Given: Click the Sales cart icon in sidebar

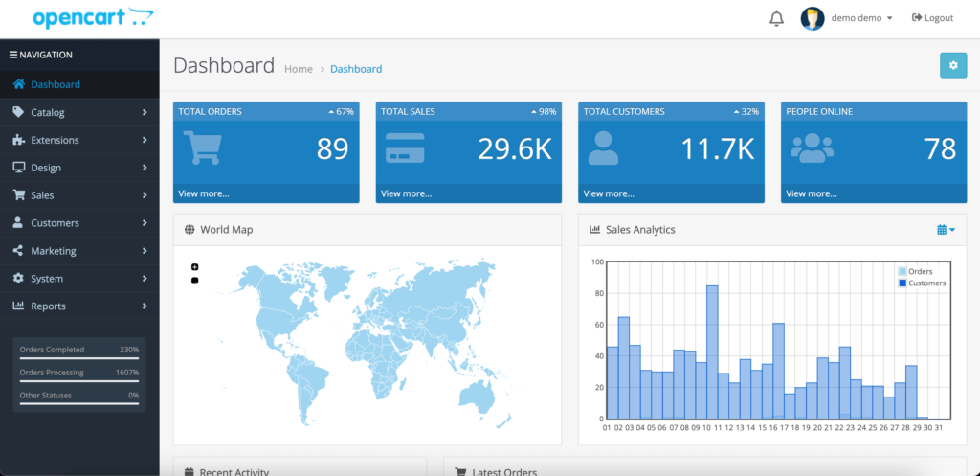Looking at the screenshot, I should pos(19,195).
